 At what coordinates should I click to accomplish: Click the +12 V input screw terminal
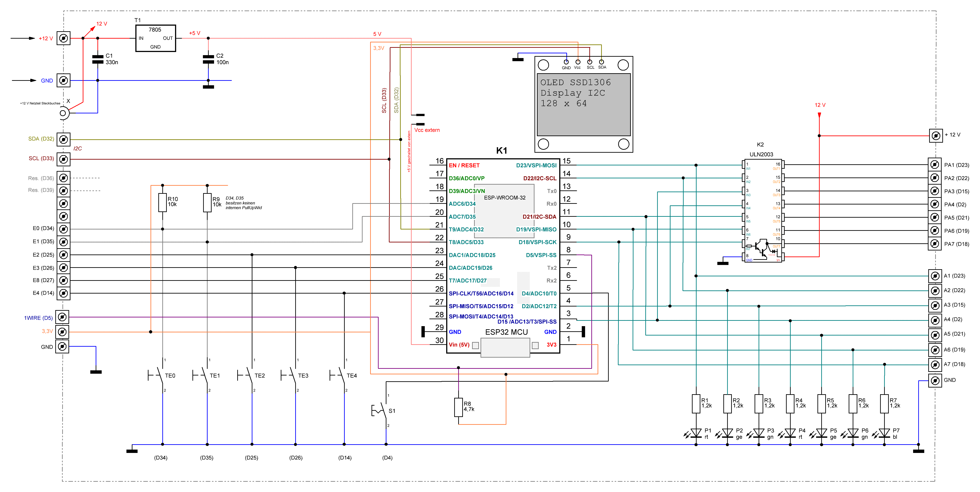coord(64,38)
